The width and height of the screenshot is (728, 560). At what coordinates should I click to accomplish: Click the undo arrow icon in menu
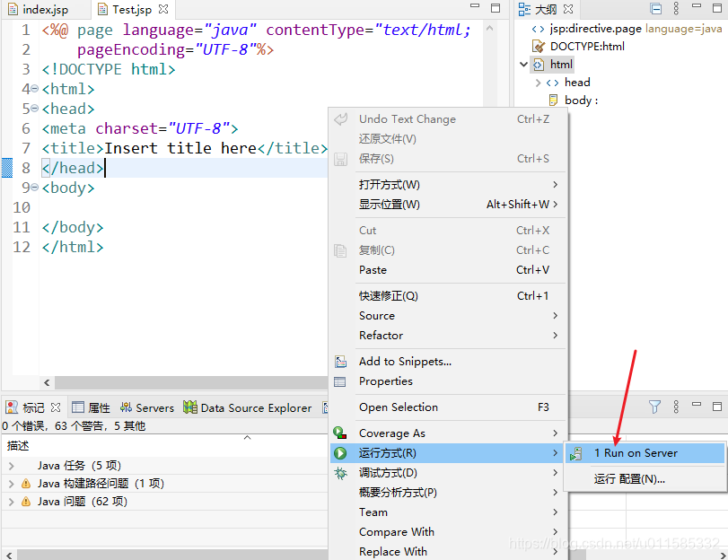coord(340,119)
